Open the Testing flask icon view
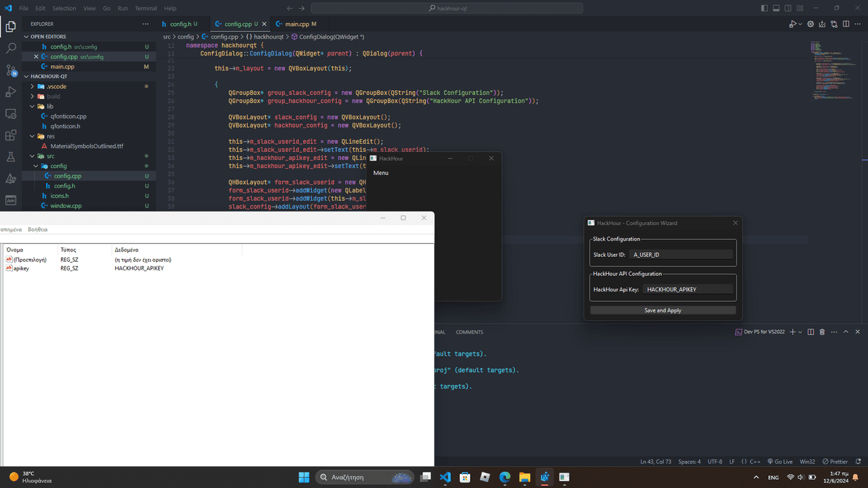Viewport: 868px width, 488px height. (x=11, y=157)
